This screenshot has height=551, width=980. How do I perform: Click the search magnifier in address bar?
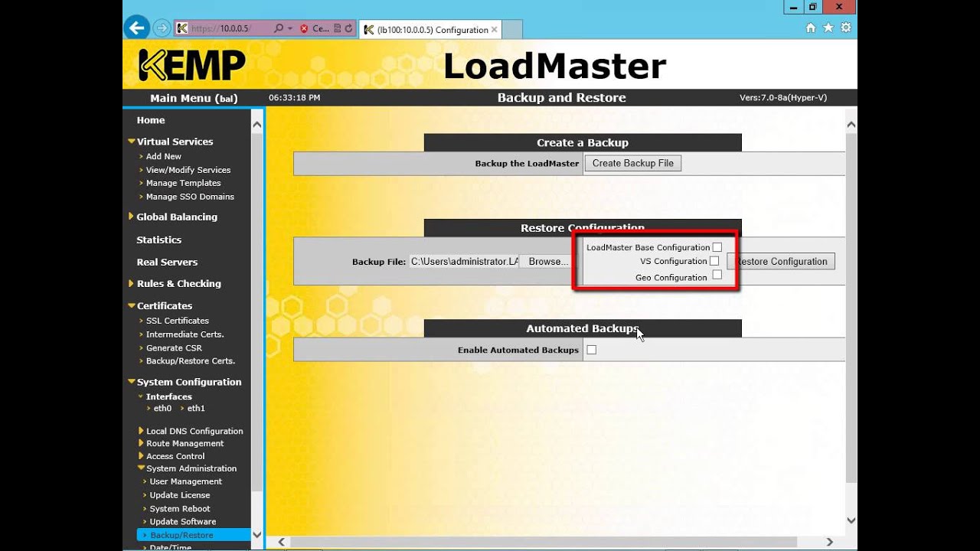click(x=279, y=28)
